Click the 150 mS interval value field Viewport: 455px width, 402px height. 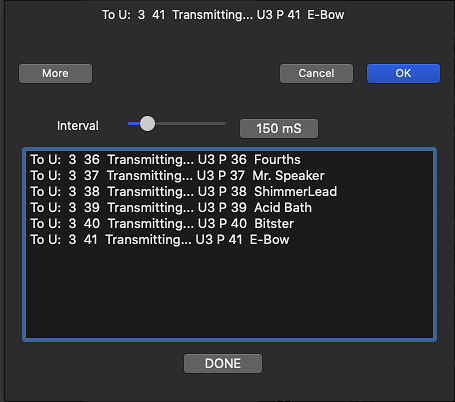click(x=279, y=128)
